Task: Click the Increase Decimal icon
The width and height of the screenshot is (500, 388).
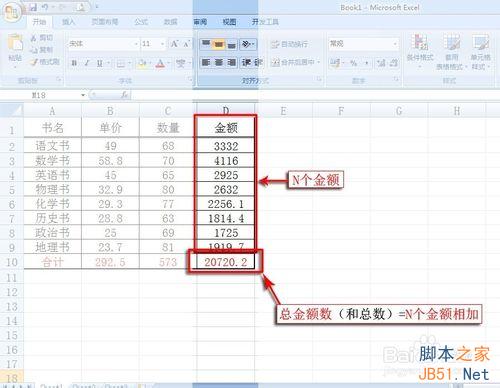Action: click(381, 63)
